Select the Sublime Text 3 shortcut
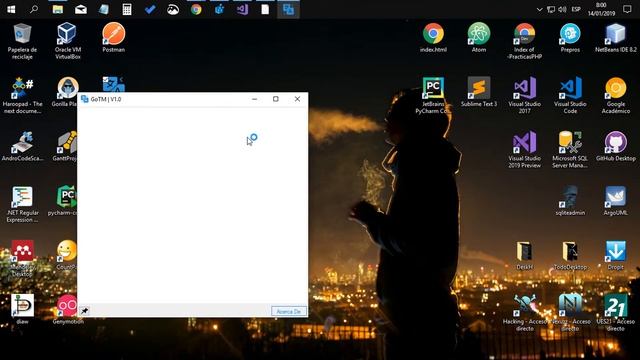Screen dimensions: 640x360 [479, 92]
